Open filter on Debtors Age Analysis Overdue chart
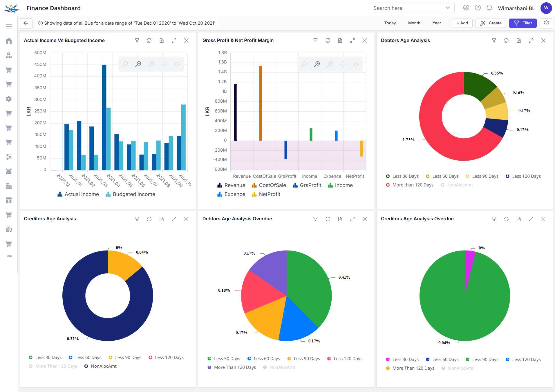This screenshot has width=555, height=392. [x=315, y=219]
